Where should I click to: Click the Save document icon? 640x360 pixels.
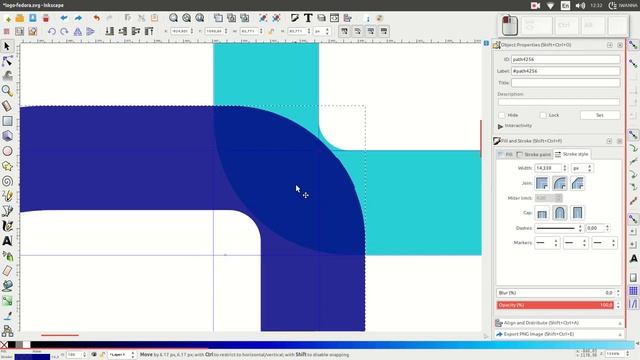[x=33, y=18]
